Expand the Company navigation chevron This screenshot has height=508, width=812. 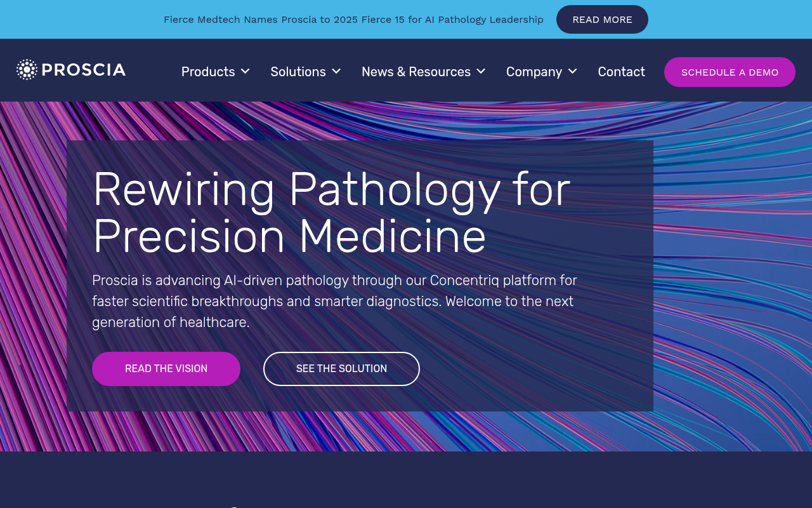[x=572, y=71]
